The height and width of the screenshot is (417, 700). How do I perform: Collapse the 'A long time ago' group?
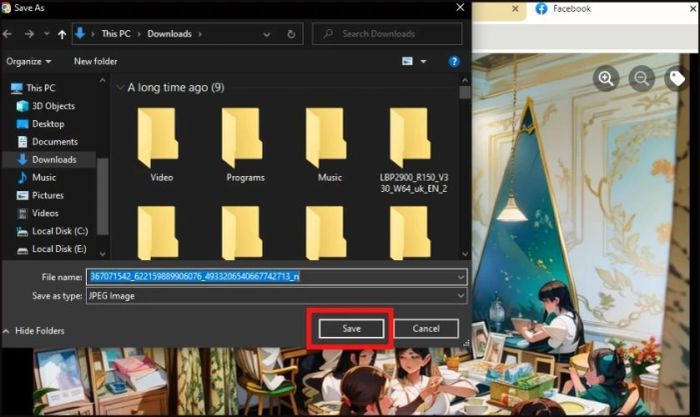click(120, 88)
